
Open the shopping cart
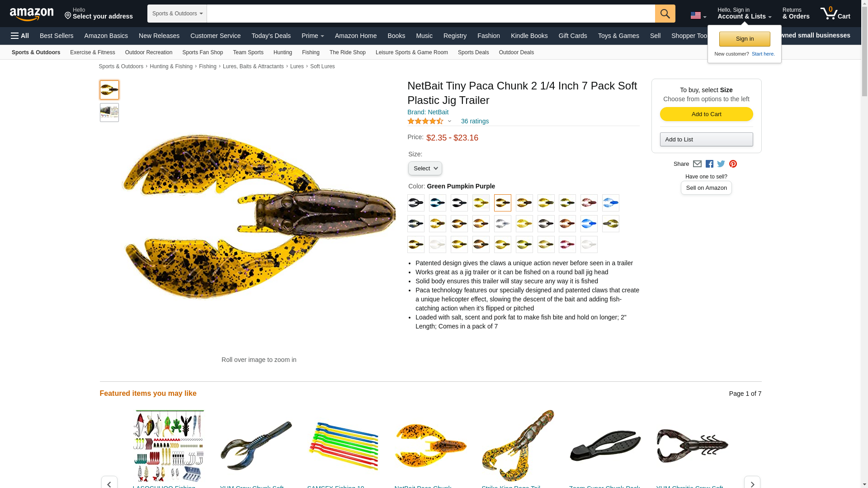(835, 13)
